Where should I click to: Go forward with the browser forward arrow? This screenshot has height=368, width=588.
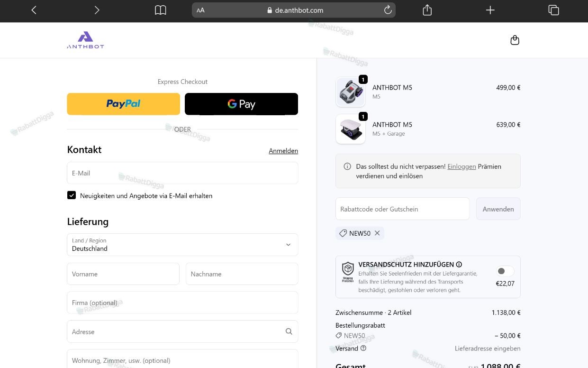tap(97, 10)
